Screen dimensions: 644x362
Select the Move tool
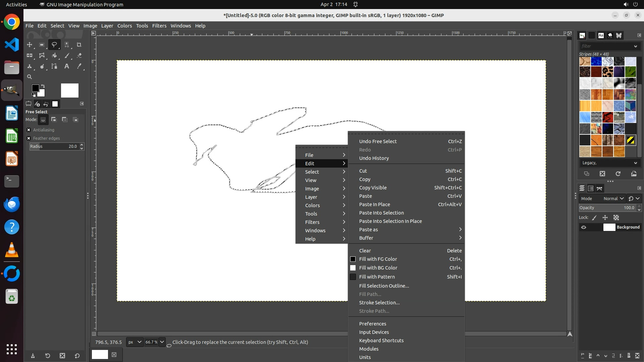(30, 45)
